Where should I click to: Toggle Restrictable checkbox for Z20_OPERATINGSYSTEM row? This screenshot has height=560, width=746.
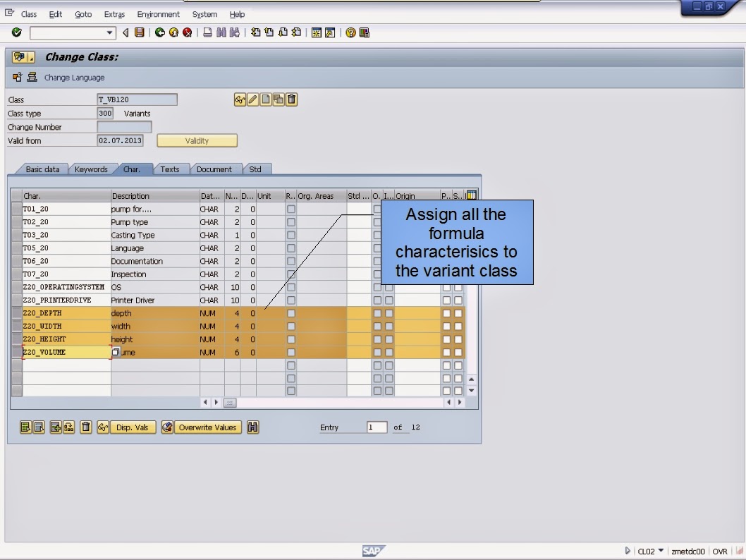point(291,287)
